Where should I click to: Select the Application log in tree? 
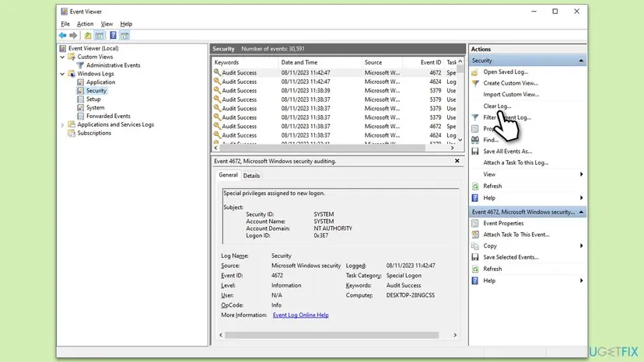(x=100, y=82)
